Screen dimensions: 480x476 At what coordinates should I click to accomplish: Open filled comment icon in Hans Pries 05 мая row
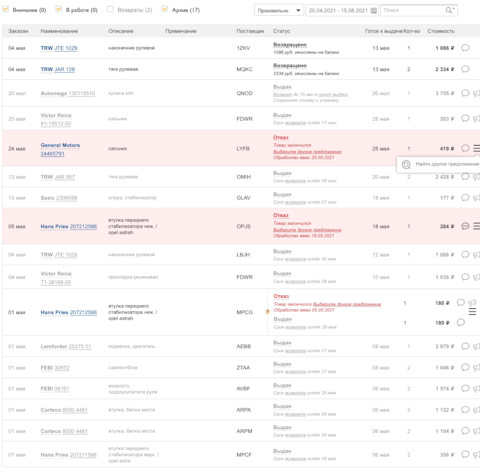(465, 226)
